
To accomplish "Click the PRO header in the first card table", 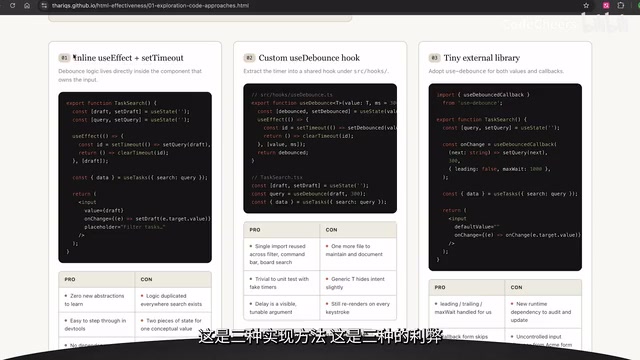I will pyautogui.click(x=96, y=280).
